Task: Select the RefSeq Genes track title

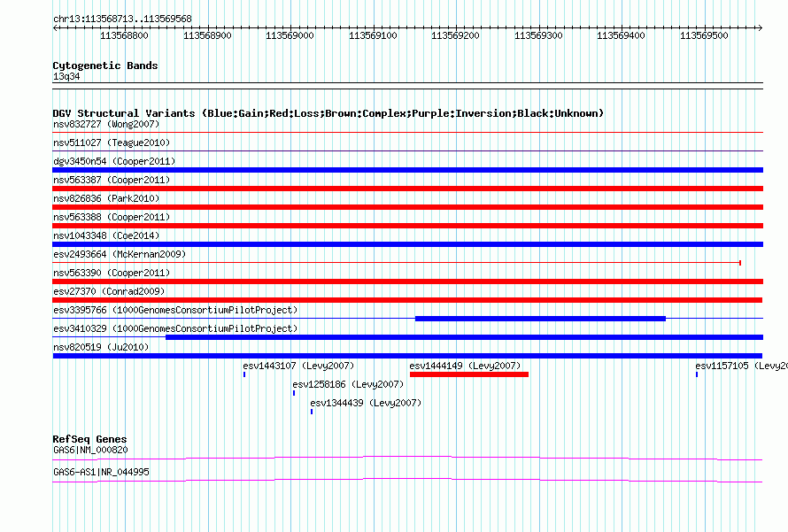Action: click(89, 439)
